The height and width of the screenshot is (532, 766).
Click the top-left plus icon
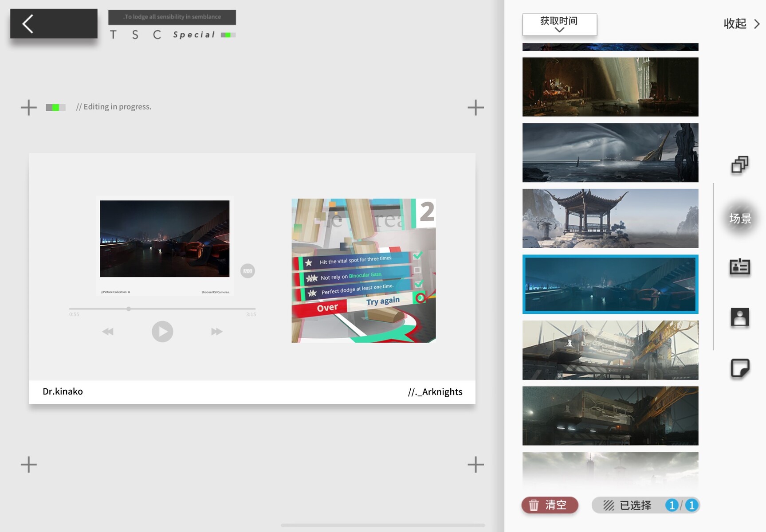click(29, 107)
